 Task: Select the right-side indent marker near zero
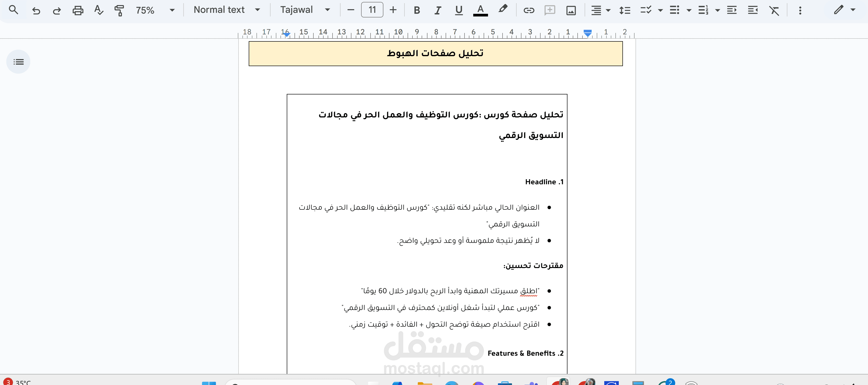(587, 33)
